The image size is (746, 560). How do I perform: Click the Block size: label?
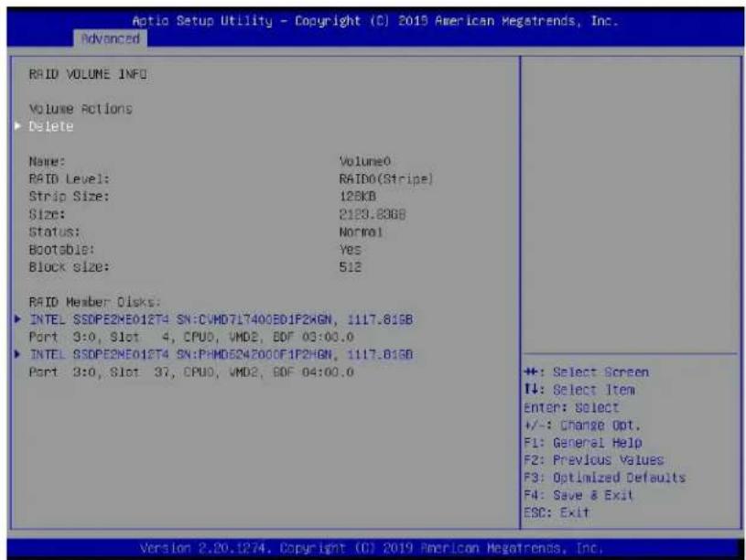point(69,267)
